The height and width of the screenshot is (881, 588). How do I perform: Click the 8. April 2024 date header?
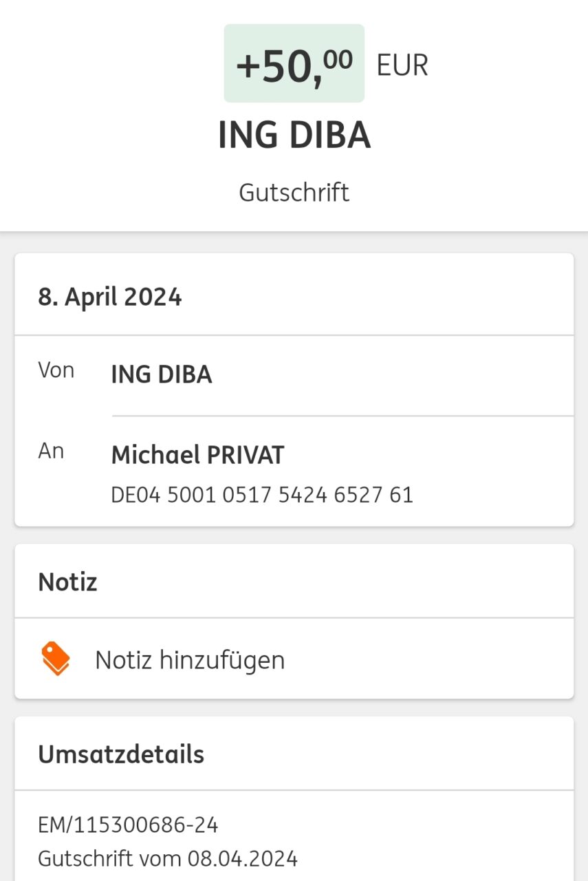click(110, 297)
